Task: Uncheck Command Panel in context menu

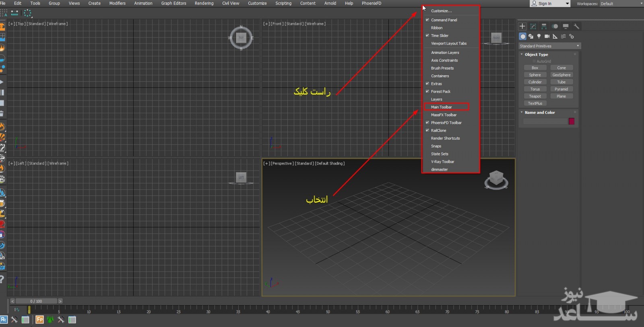Action: click(x=444, y=20)
